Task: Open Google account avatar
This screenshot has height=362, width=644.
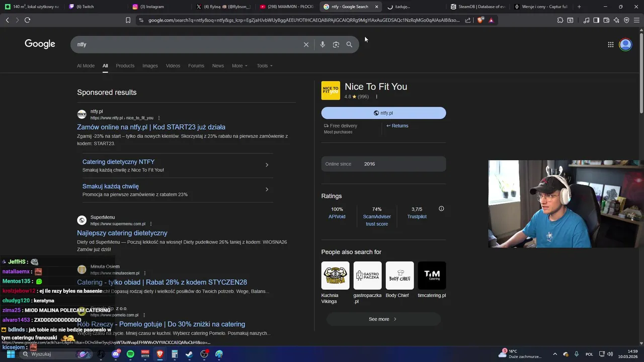Action: tap(625, 44)
